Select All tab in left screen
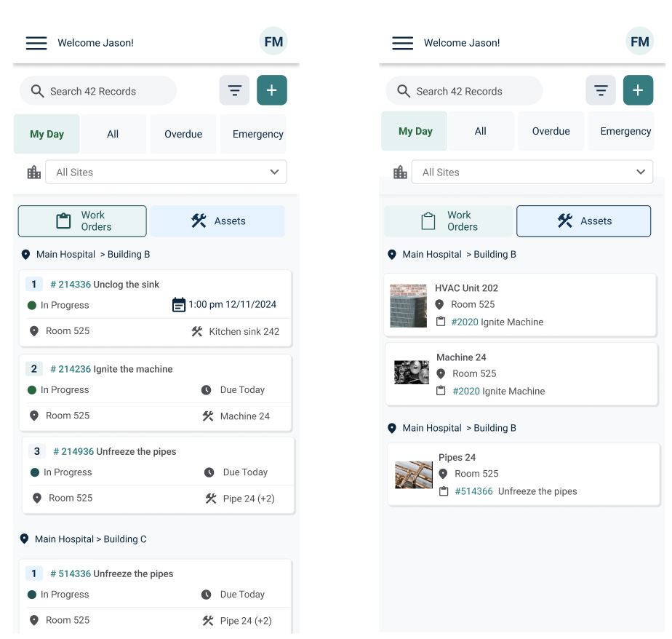The width and height of the screenshot is (672, 639). click(113, 134)
